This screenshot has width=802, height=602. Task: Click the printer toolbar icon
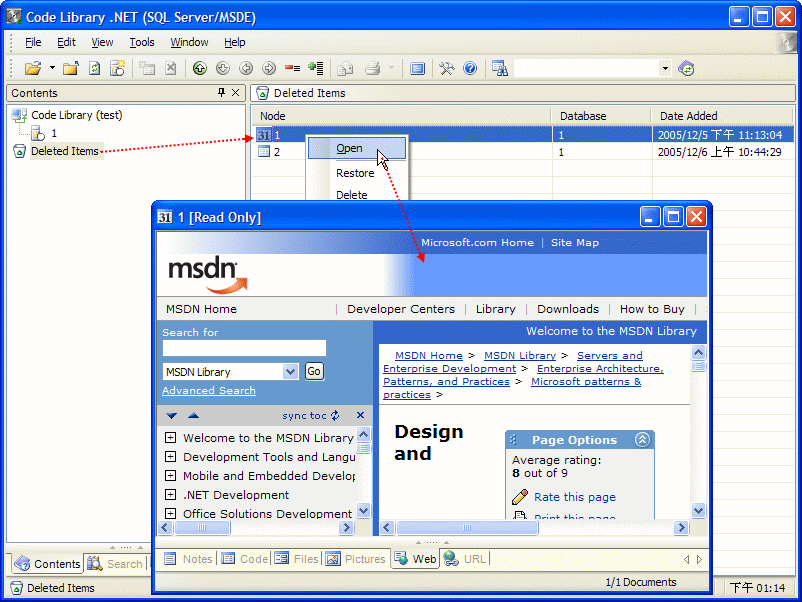[373, 68]
